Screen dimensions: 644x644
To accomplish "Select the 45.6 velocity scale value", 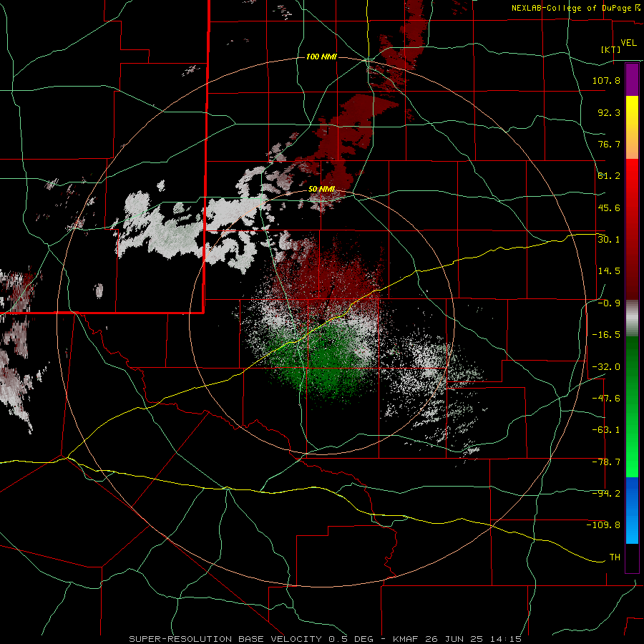I will pyautogui.click(x=609, y=208).
